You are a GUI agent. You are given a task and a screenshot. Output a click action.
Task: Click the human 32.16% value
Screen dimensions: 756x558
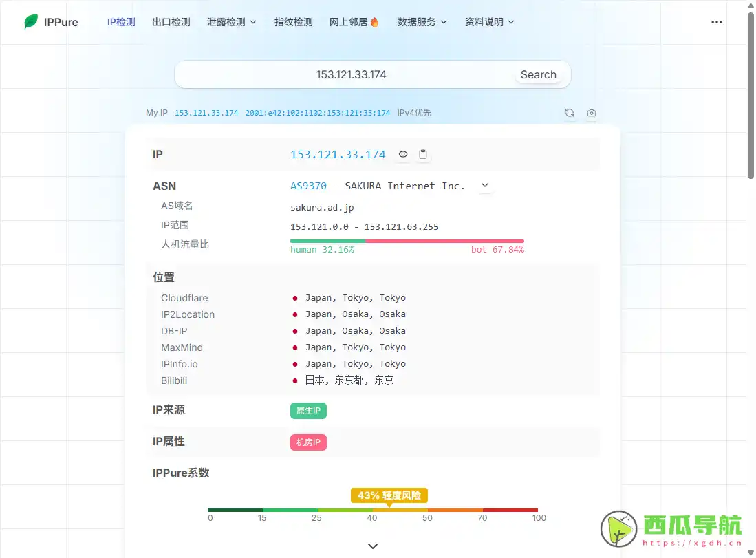click(322, 249)
